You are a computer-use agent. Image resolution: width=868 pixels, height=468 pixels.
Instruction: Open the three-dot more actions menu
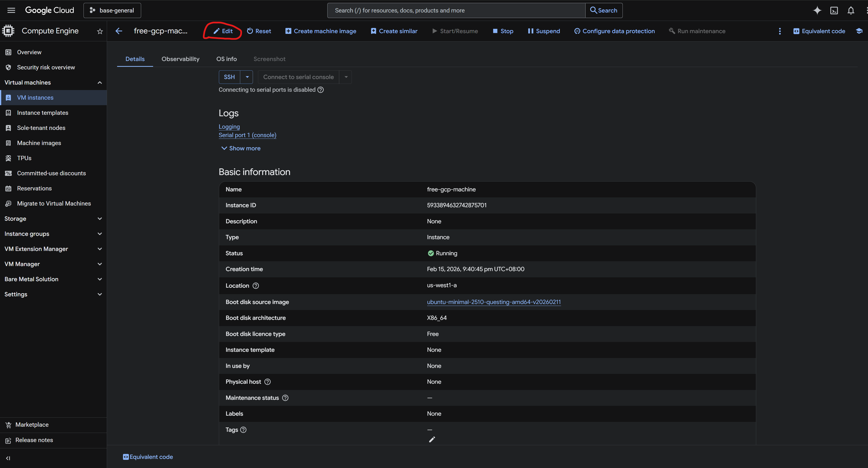pyautogui.click(x=780, y=31)
